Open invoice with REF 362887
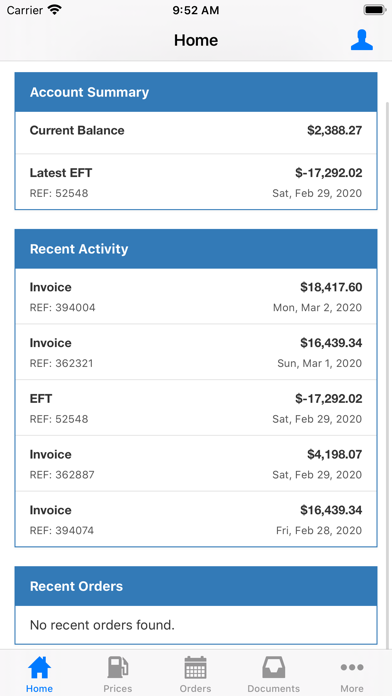This screenshot has width=392, height=696. [x=196, y=463]
